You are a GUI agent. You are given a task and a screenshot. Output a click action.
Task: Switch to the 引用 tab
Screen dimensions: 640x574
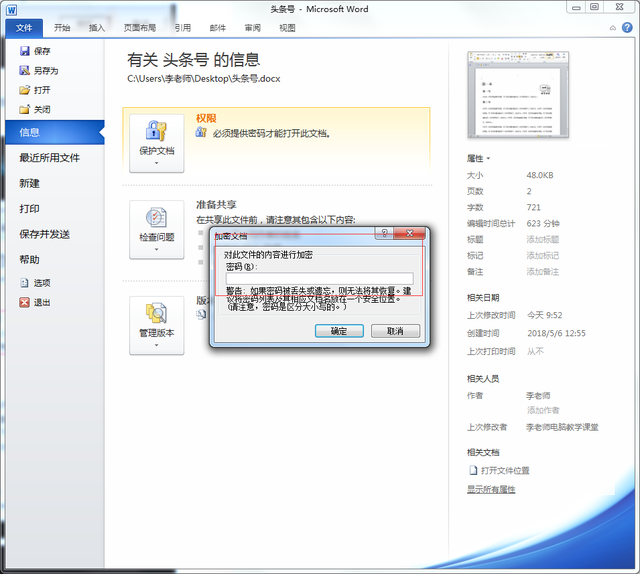(x=182, y=28)
